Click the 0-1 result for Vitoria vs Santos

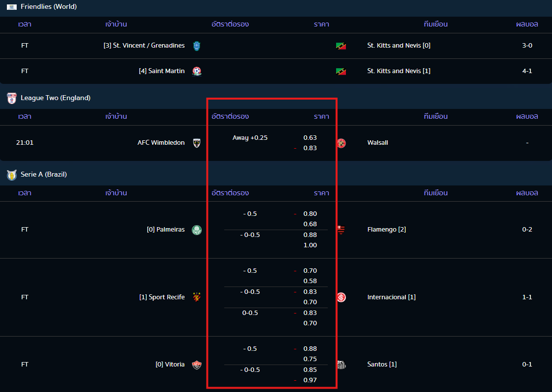tap(527, 364)
